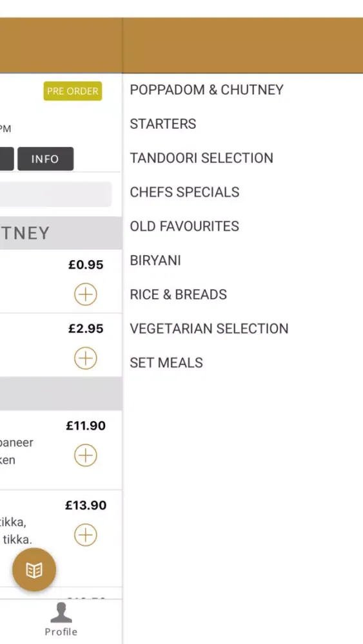
Task: Select POPPADOM & CHUTNEY category
Action: click(x=207, y=90)
